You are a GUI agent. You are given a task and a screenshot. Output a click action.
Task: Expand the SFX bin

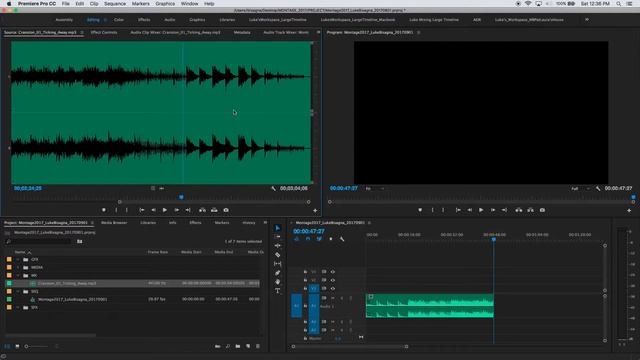pyautogui.click(x=18, y=307)
